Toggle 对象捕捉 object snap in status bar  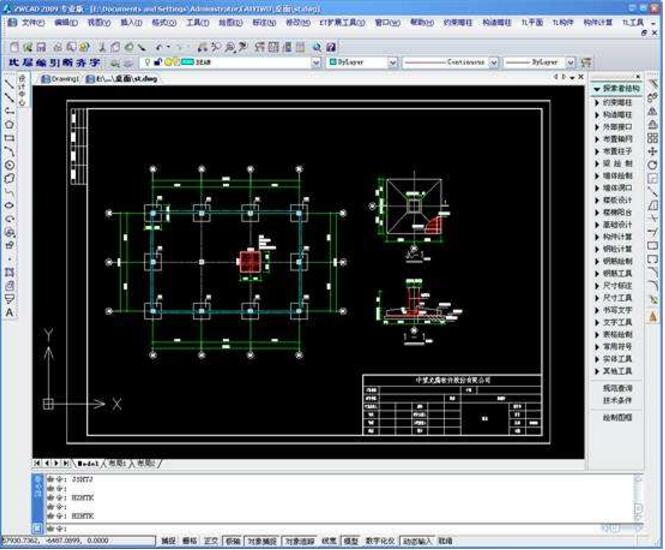pos(262,541)
